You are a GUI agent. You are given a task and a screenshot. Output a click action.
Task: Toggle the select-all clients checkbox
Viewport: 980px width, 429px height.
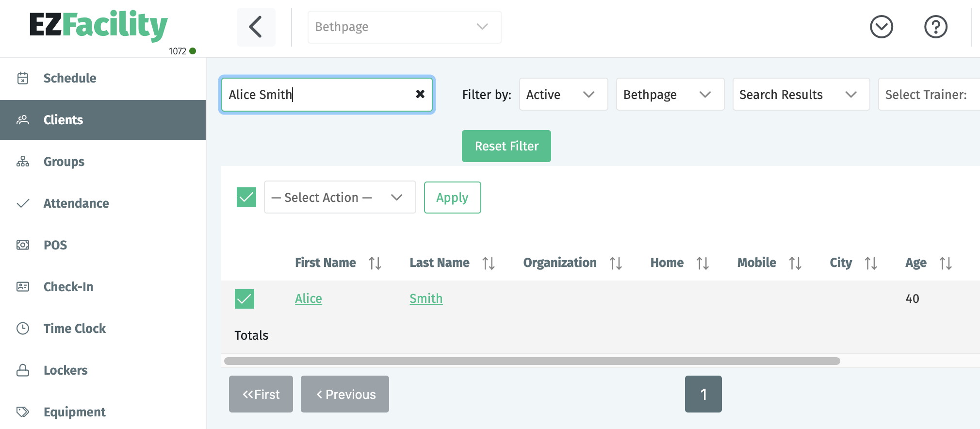click(246, 197)
